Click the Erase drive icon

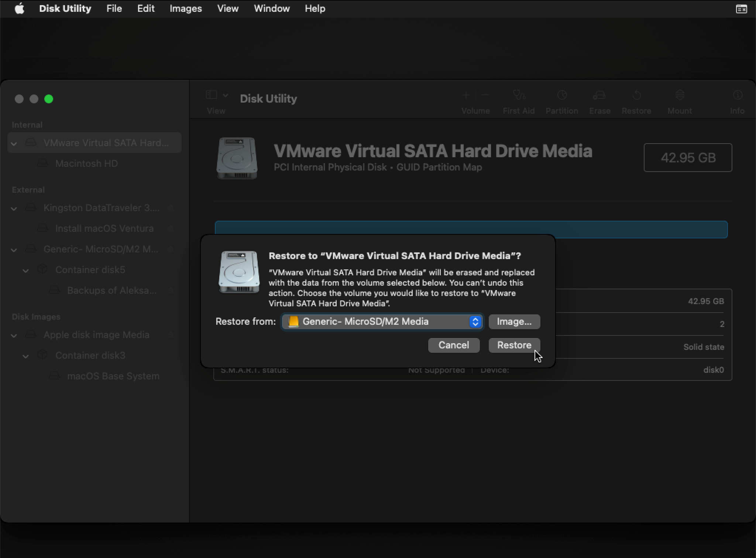pyautogui.click(x=599, y=95)
